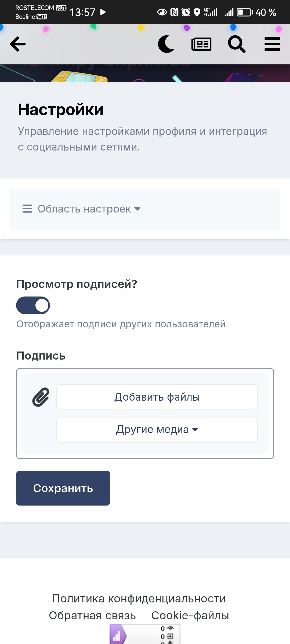The height and width of the screenshot is (644, 290).
Task: Tap the battery status icon
Action: pos(244,12)
